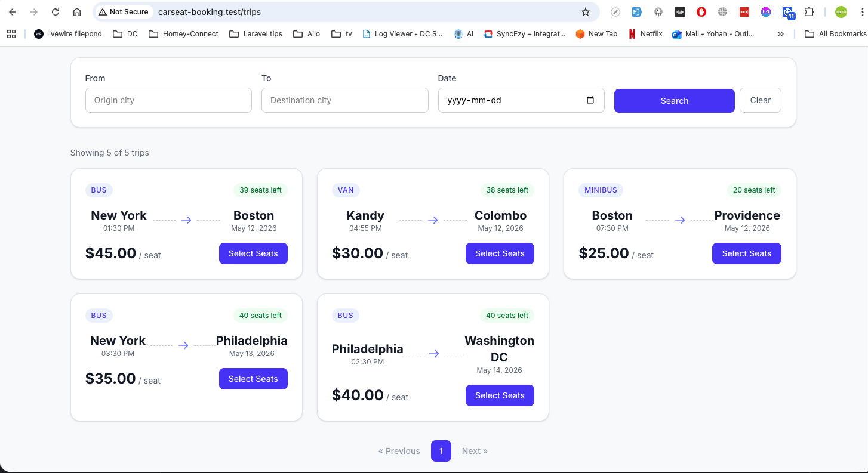The height and width of the screenshot is (473, 868).
Task: Click the Search button
Action: pyautogui.click(x=675, y=101)
